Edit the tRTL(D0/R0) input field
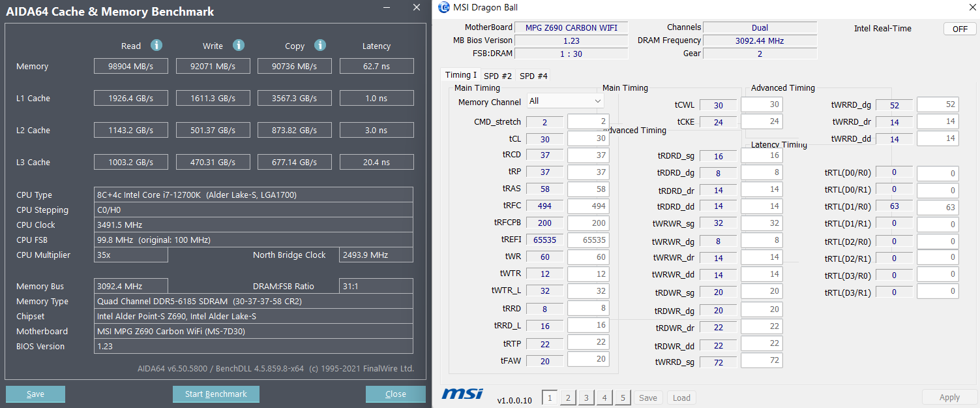 tap(938, 174)
